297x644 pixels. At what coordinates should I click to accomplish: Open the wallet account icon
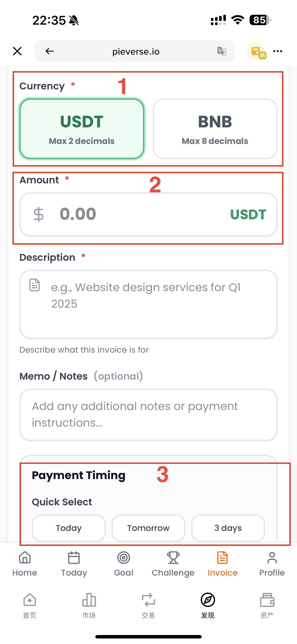(256, 51)
